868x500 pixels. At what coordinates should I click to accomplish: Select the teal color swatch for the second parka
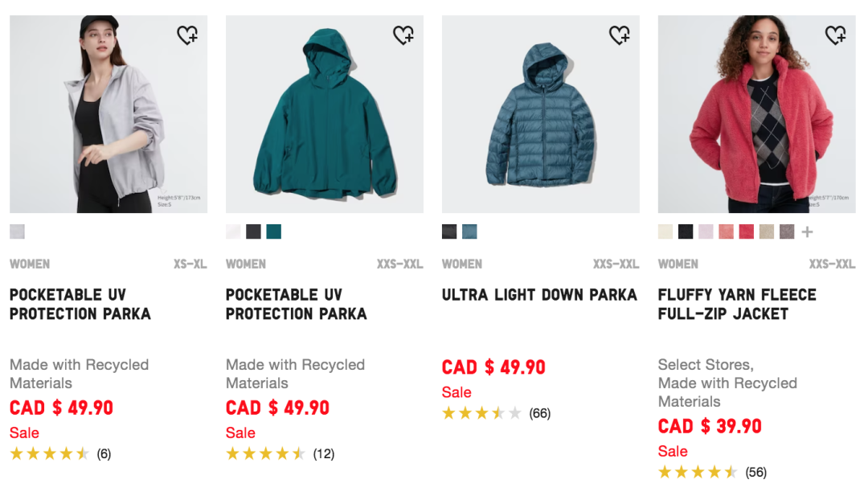[274, 232]
